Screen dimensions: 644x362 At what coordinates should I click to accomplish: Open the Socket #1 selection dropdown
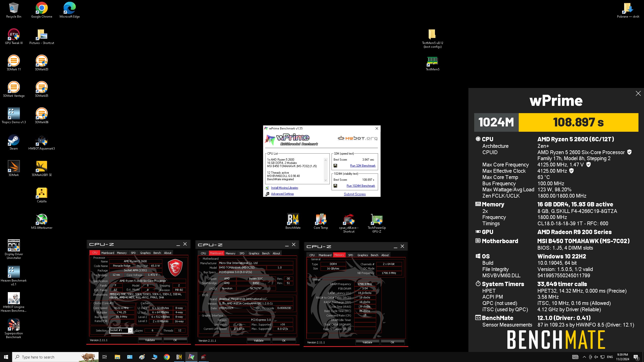point(130,331)
